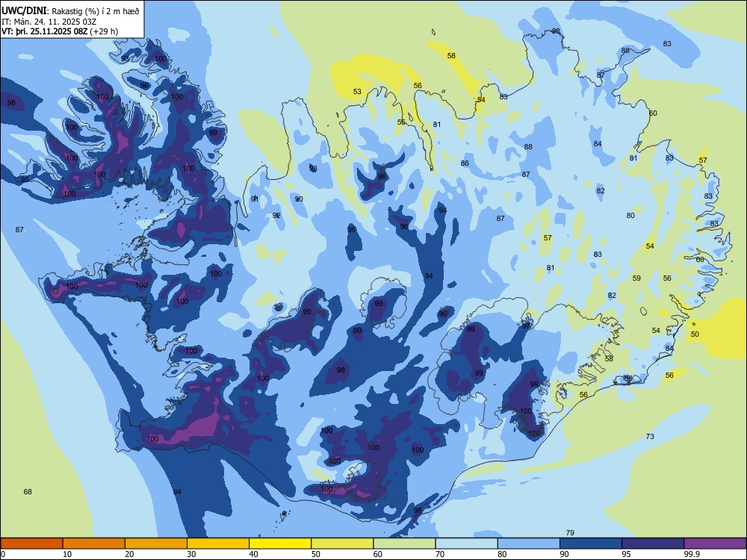
Task: Click the dark orange 0–10 legend swatch
Action: coord(31,544)
